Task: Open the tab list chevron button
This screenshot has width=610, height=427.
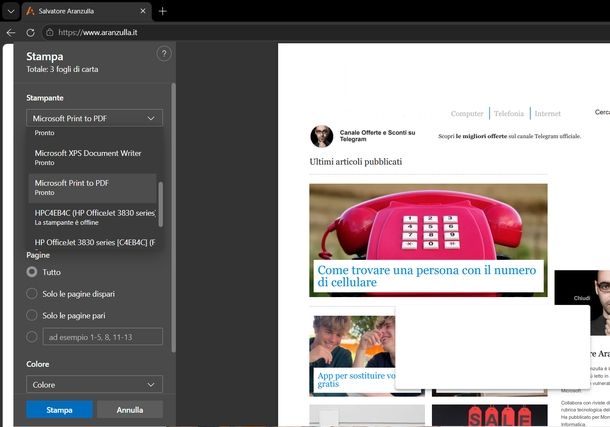Action: coord(11,11)
